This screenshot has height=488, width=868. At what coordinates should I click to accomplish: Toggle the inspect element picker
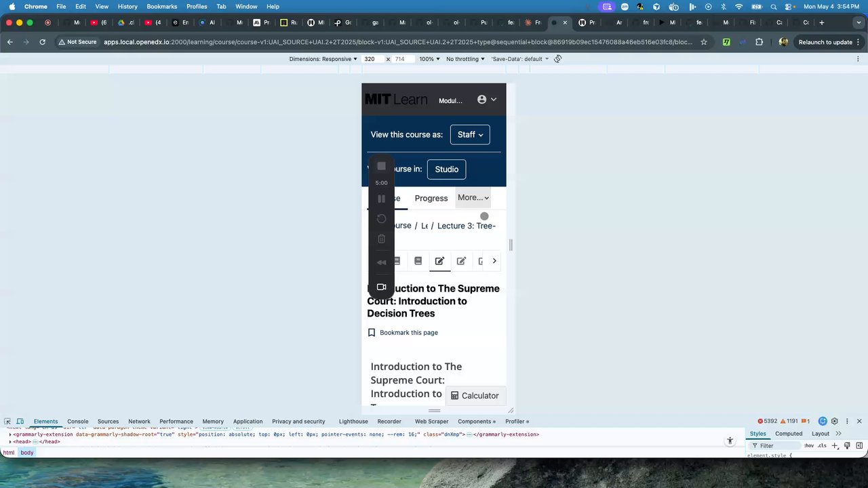(x=7, y=422)
